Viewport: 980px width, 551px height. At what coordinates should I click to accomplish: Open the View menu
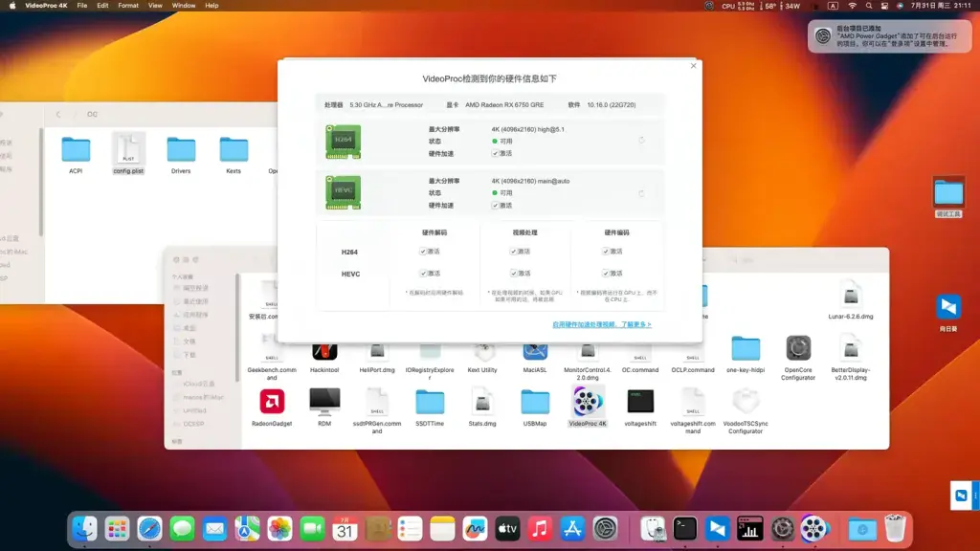(x=155, y=6)
